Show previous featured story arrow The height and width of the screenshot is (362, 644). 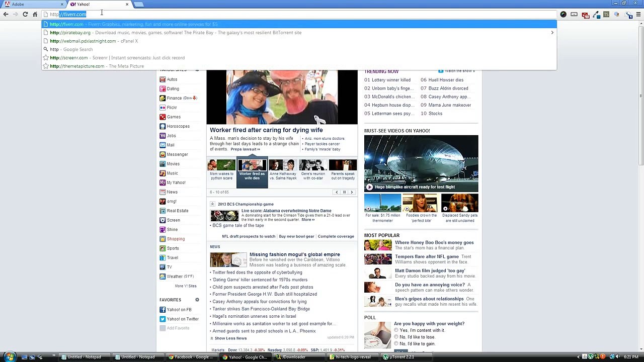(x=337, y=192)
